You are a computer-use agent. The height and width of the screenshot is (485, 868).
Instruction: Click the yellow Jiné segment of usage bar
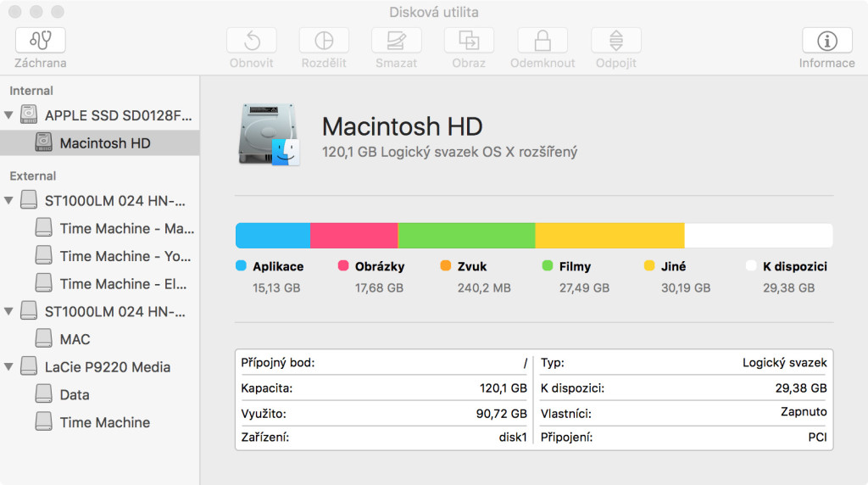coord(610,236)
